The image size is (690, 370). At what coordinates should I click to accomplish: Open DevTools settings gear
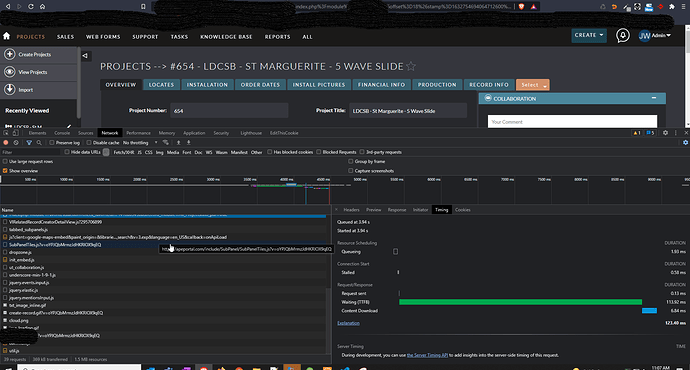665,133
